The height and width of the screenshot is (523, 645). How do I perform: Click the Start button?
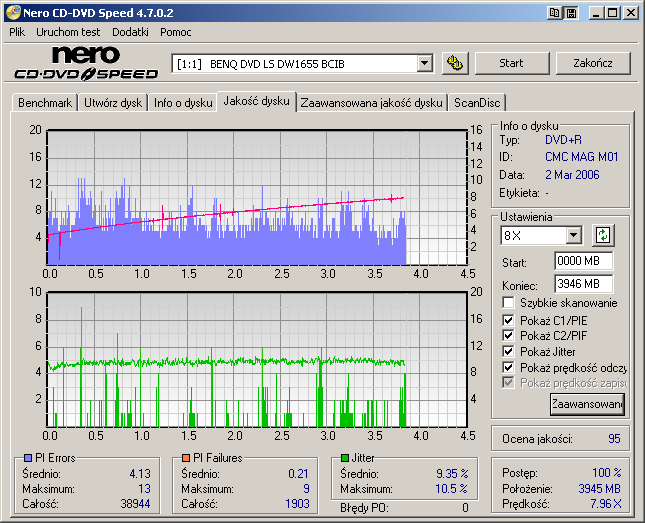pos(511,63)
